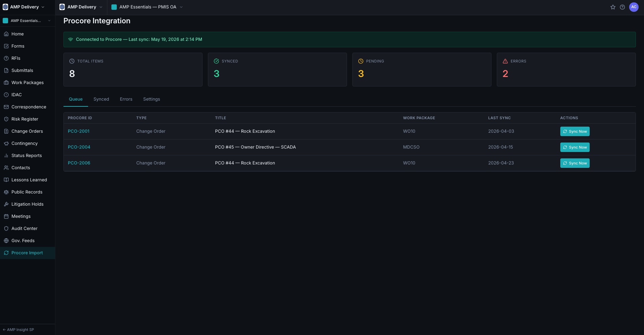Viewport: 644px width, 335px height.
Task: Click the Errors stat card
Action: point(566,70)
